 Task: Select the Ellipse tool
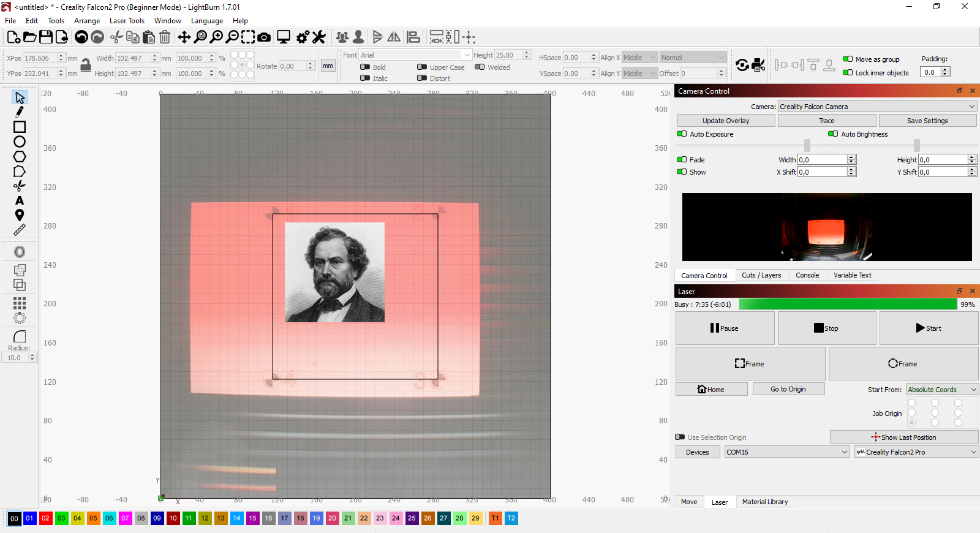click(x=20, y=142)
